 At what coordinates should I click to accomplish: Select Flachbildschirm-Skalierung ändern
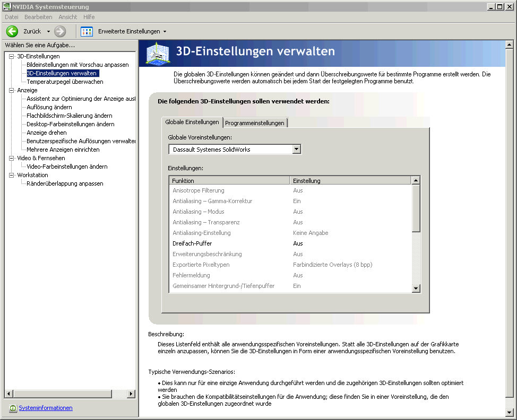pyautogui.click(x=69, y=116)
